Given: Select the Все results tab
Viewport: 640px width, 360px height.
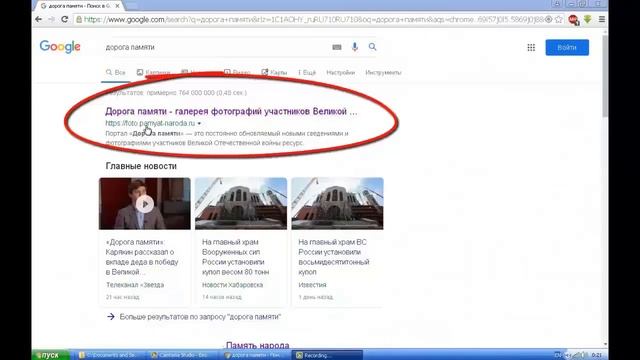Looking at the screenshot, I should point(116,73).
